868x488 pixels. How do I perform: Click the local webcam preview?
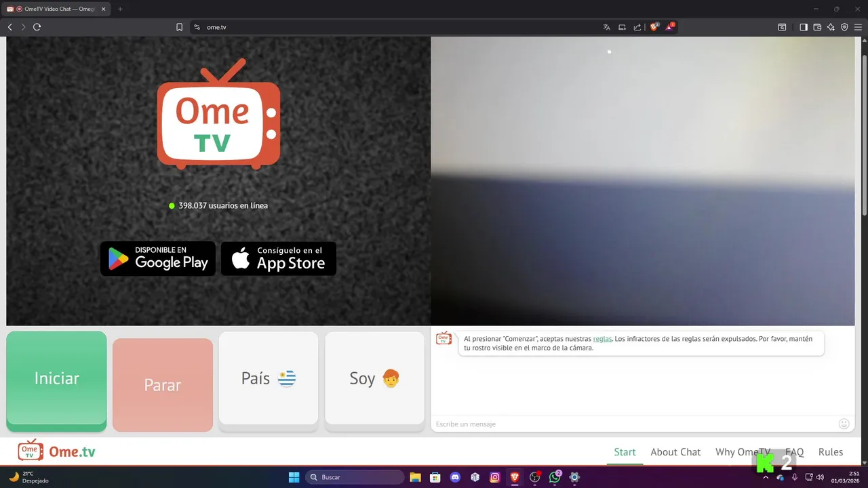(x=643, y=181)
